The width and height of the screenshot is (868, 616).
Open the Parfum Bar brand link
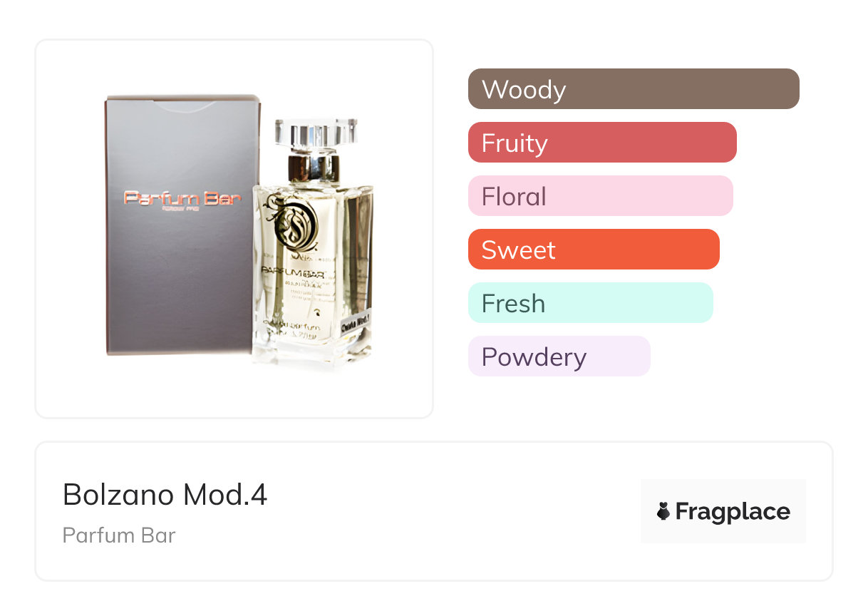point(119,535)
